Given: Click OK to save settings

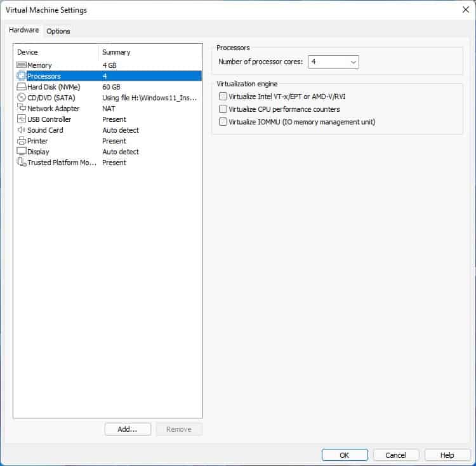Looking at the screenshot, I should 345,455.
